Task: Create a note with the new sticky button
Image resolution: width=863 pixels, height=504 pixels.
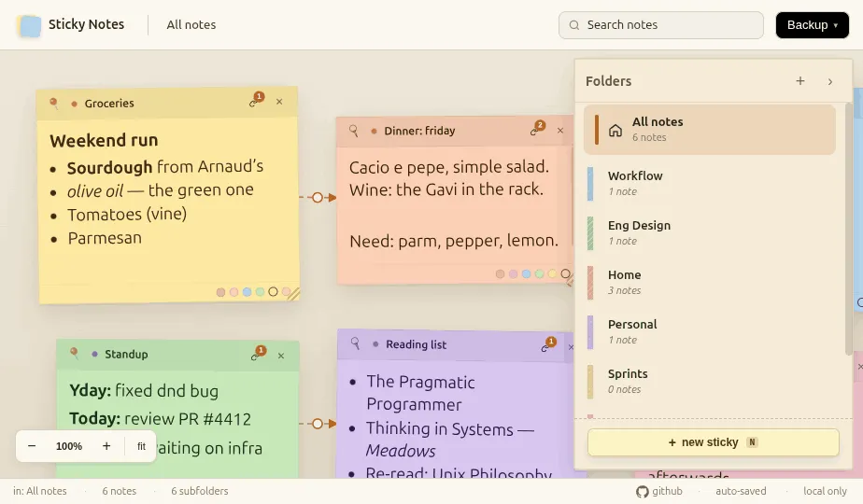Action: pos(714,442)
